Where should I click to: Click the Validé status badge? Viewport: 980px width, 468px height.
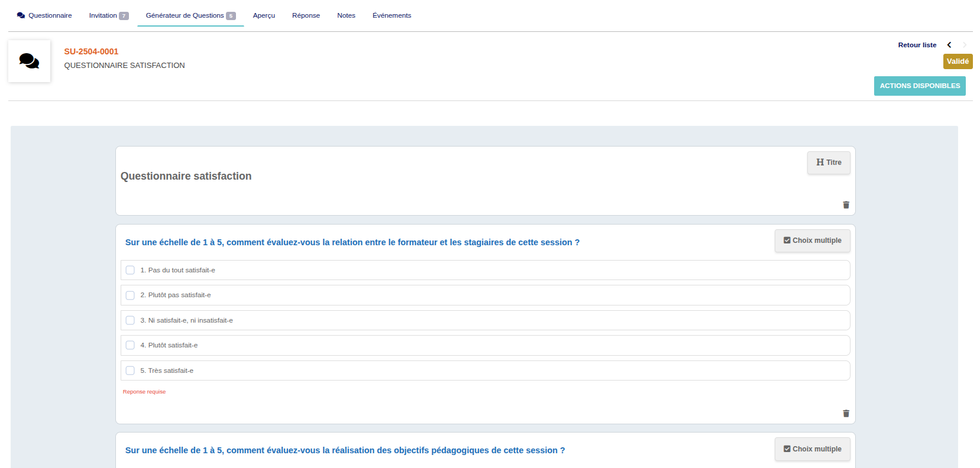957,61
